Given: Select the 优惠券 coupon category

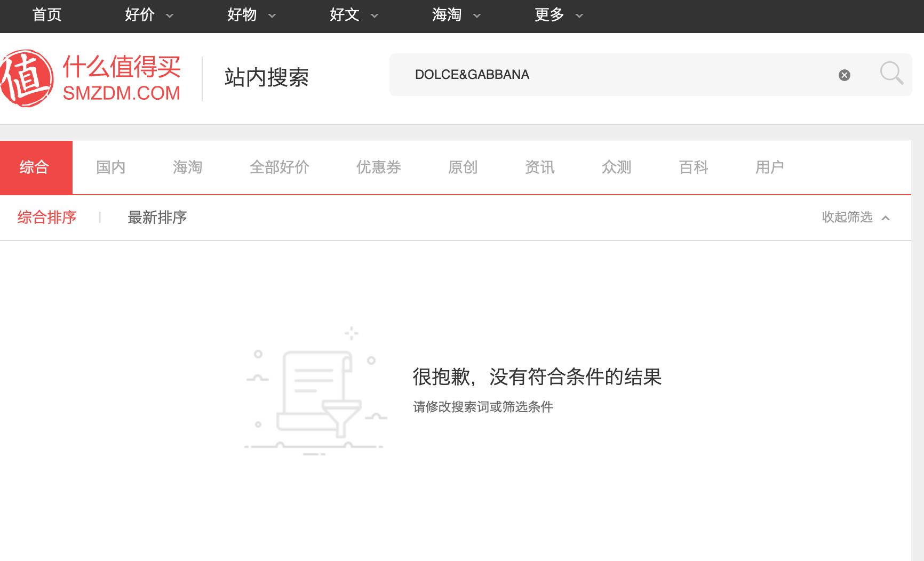Looking at the screenshot, I should pyautogui.click(x=378, y=167).
